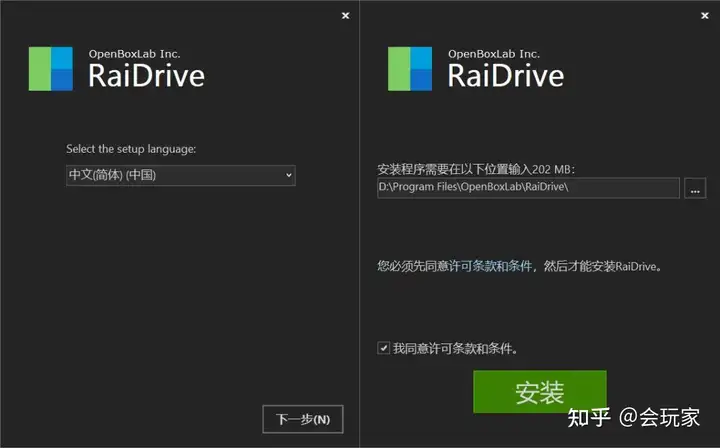Click RaiDrive logo icon in install window

pos(410,69)
